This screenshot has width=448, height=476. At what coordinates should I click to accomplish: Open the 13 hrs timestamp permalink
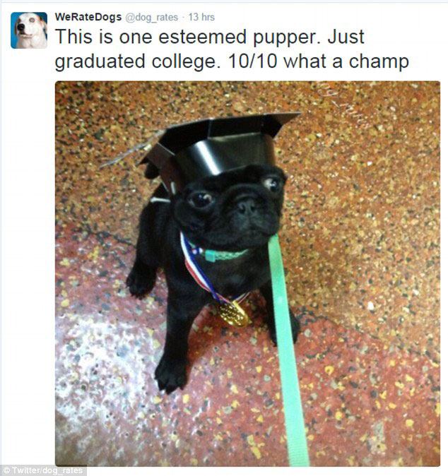coord(201,17)
